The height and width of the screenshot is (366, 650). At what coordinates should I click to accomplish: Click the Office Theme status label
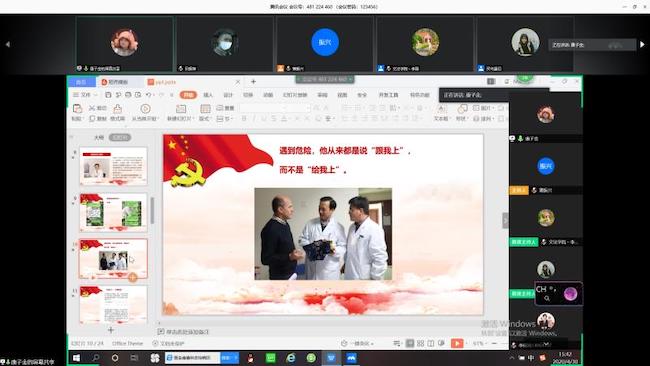127,343
